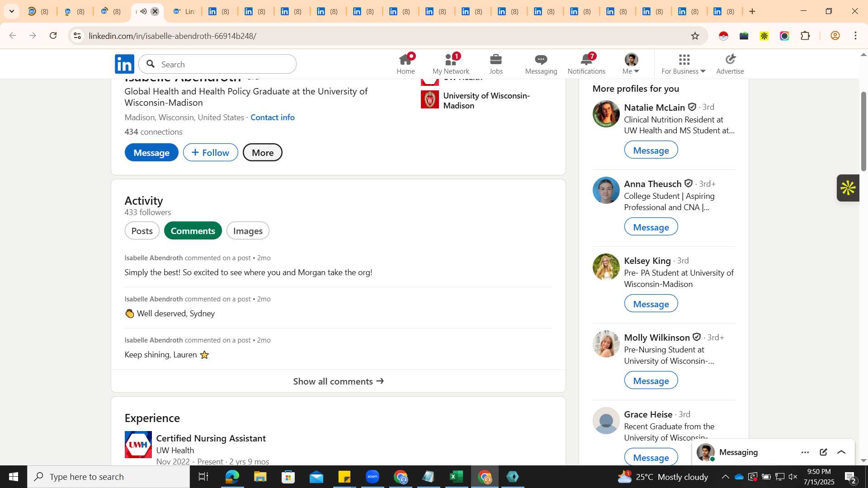
Task: Open the Windows Start menu
Action: coord(13,477)
